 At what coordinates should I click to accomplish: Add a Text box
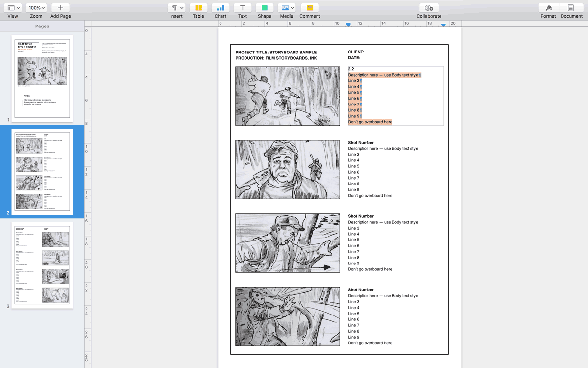243,8
